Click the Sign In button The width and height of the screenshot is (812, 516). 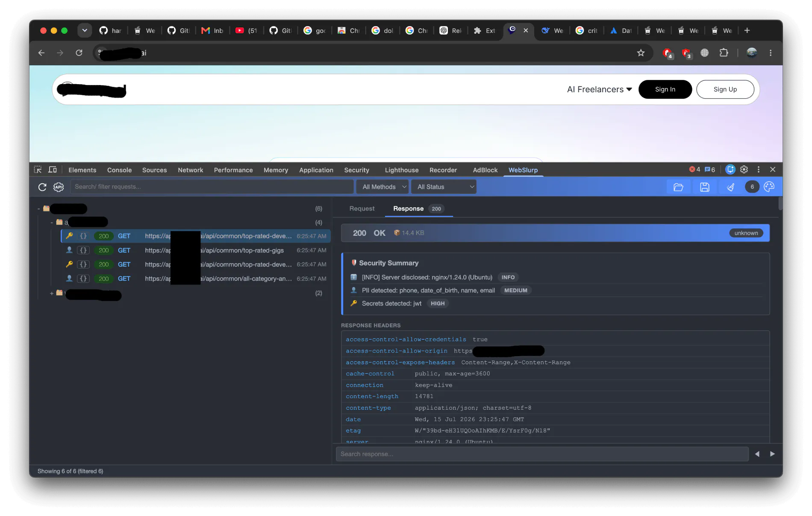665,89
